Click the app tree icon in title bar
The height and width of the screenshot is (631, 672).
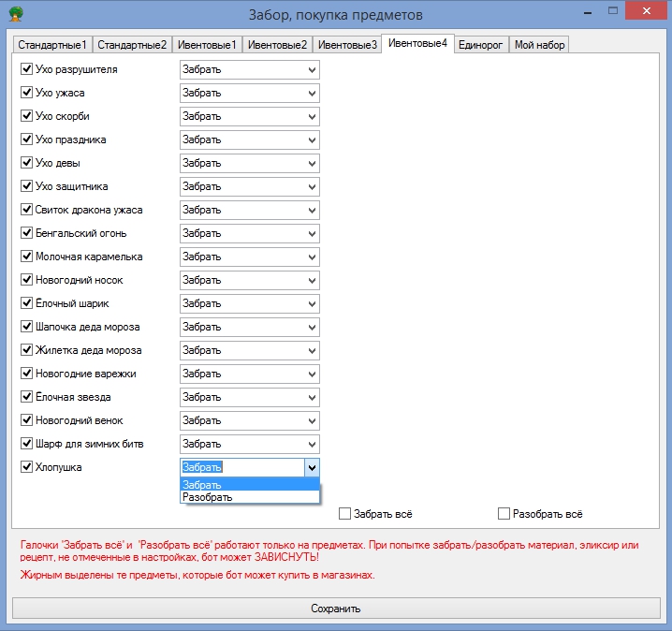point(15,14)
